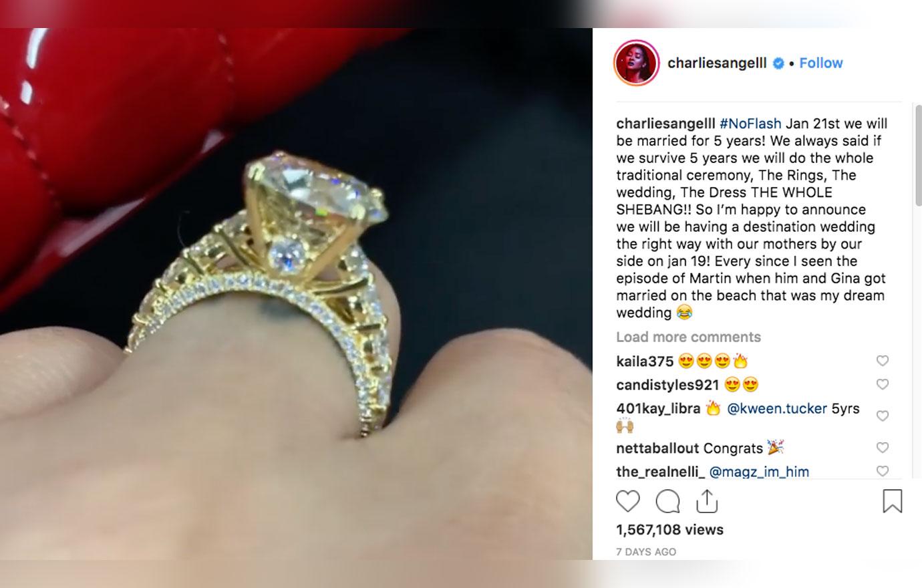
Task: Click the comments panel scrollbar
Action: (918, 154)
